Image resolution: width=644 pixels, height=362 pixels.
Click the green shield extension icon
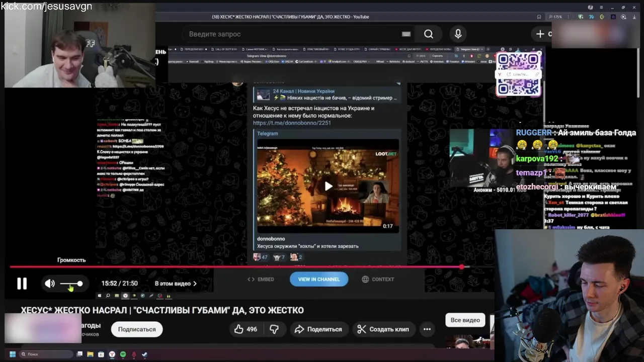pyautogui.click(x=581, y=17)
